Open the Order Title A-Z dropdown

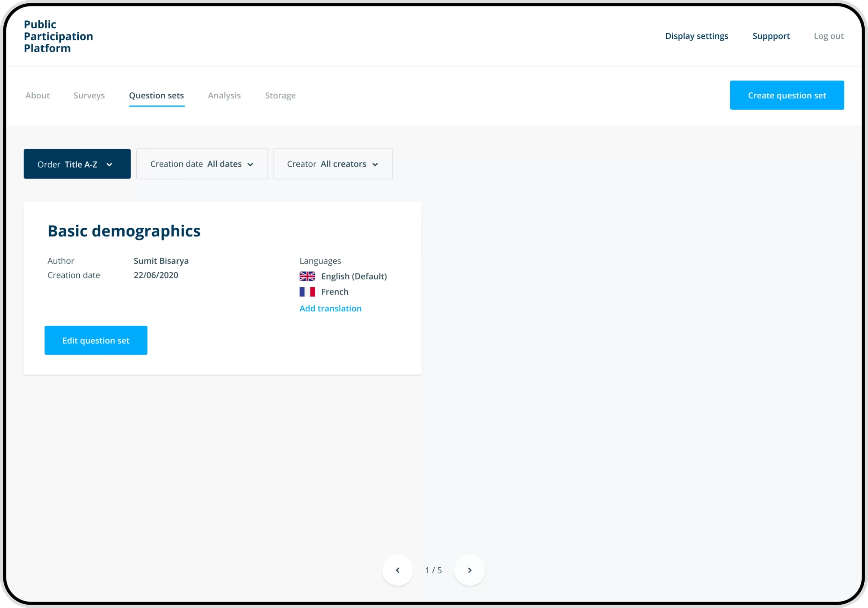(x=77, y=164)
